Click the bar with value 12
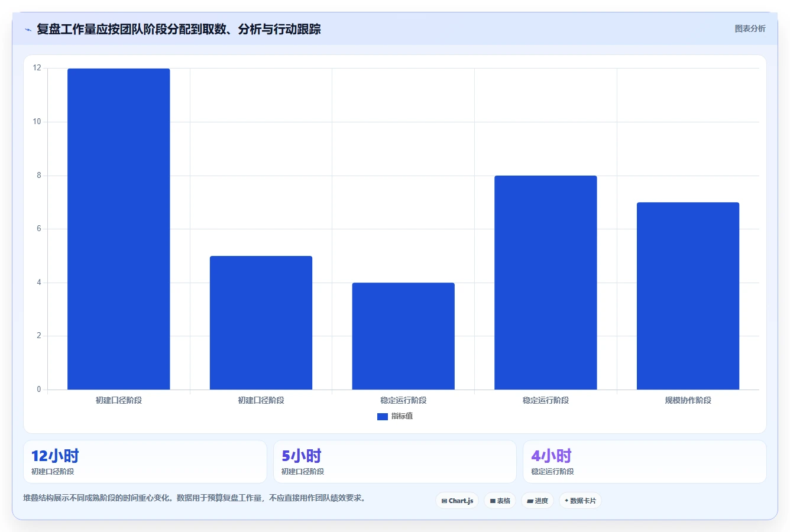790x532 pixels. click(119, 229)
